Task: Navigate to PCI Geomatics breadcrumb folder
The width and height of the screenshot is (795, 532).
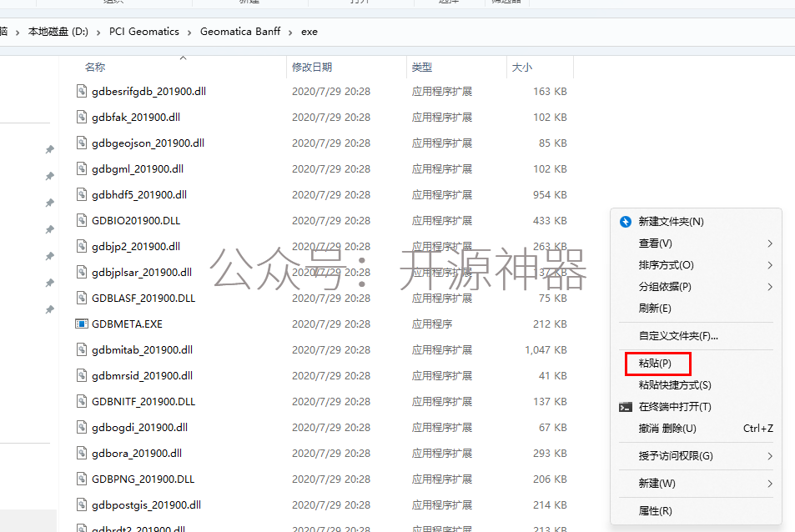Action: tap(144, 32)
